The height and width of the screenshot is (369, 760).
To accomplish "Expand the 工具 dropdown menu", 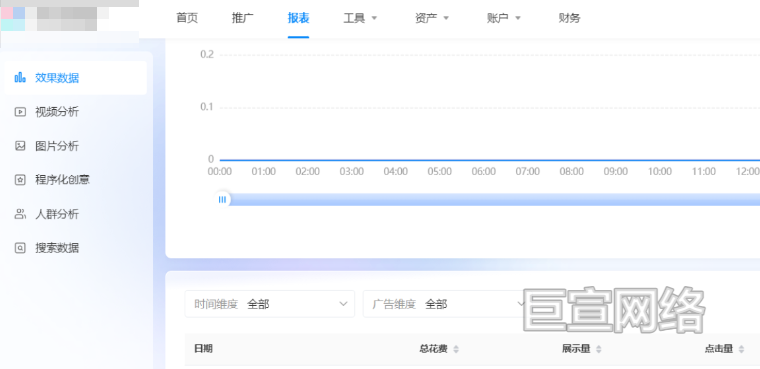I will point(360,18).
